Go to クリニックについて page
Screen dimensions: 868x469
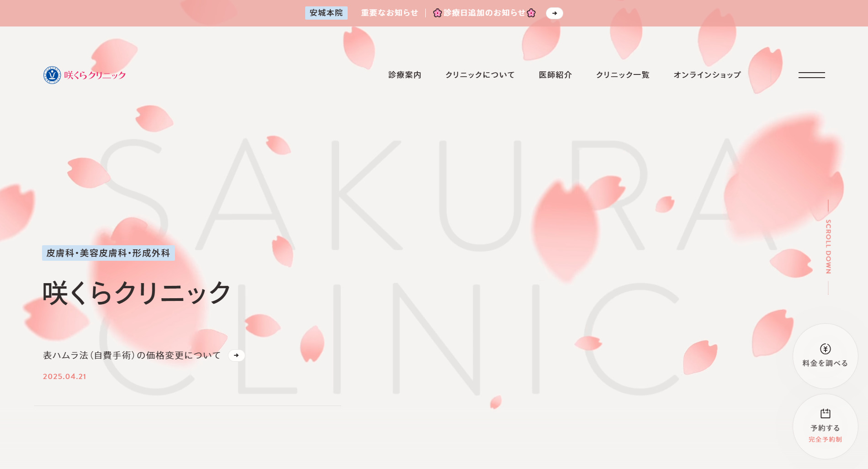tap(480, 75)
